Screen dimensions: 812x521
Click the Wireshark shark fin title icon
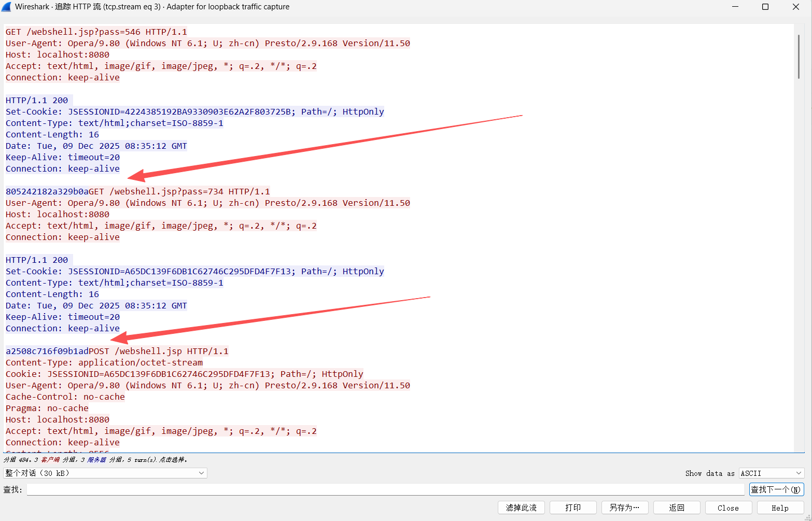[x=7, y=7]
